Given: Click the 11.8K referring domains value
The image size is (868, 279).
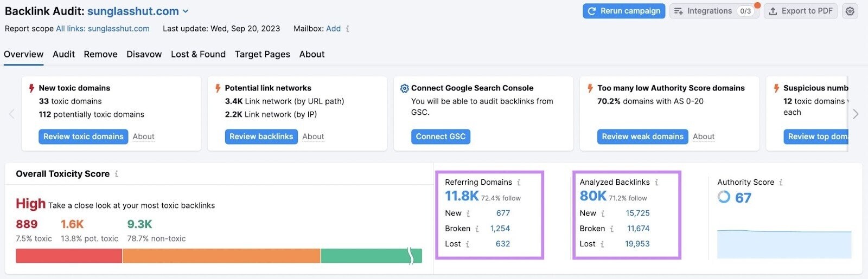Looking at the screenshot, I should tap(462, 196).
